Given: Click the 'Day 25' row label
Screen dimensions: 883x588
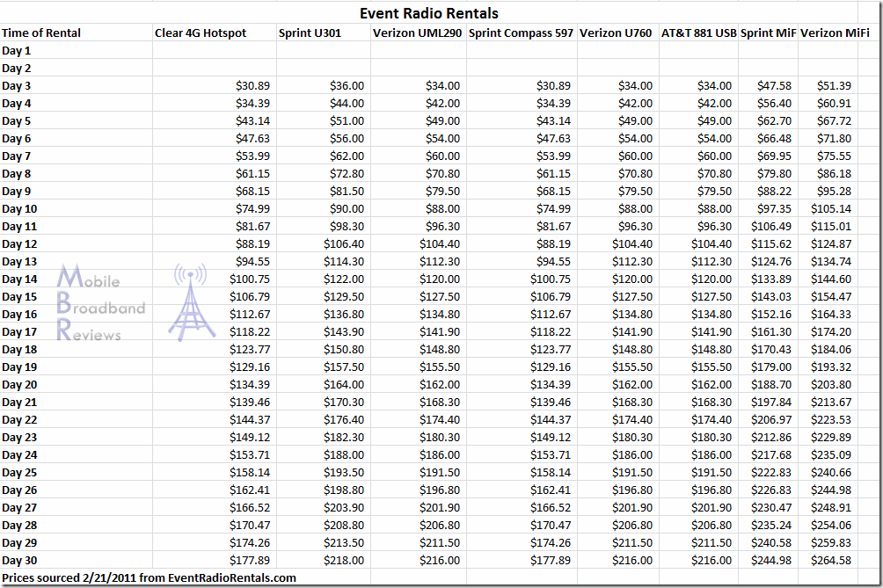Looking at the screenshot, I should pyautogui.click(x=19, y=473).
